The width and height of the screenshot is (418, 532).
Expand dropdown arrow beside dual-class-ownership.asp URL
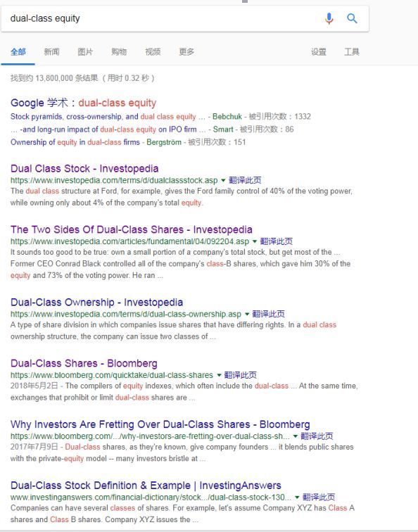click(x=247, y=314)
